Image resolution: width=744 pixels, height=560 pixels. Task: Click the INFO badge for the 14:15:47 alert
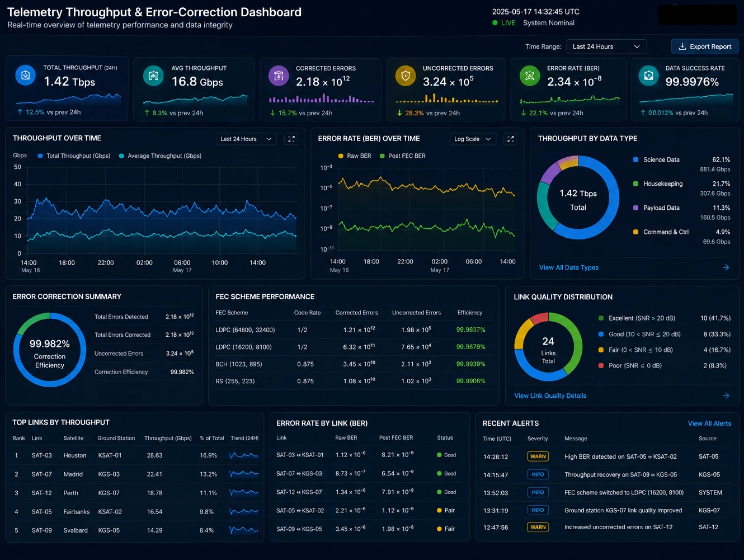[538, 474]
